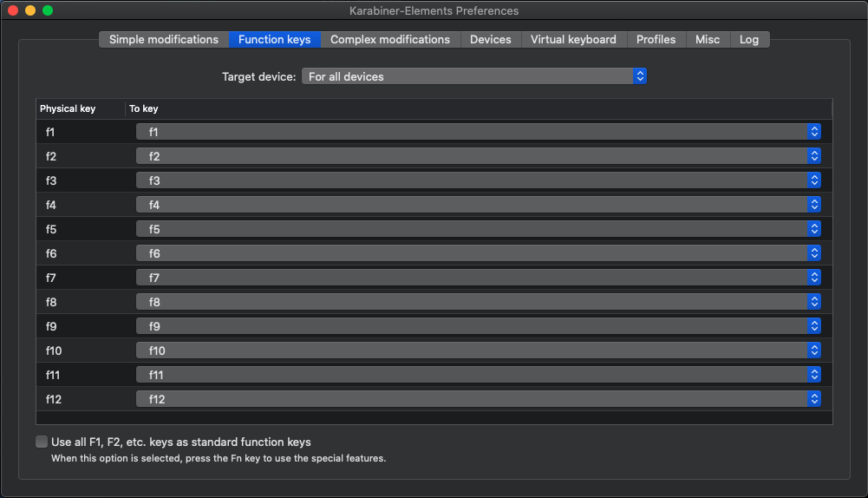Open the Virtual keyboard tab
The image size is (868, 498).
(x=573, y=39)
